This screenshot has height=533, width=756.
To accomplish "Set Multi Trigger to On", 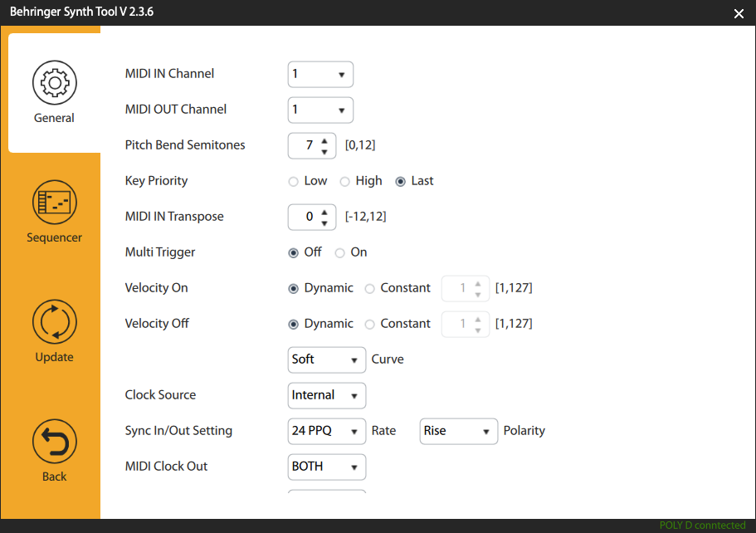I will [340, 252].
